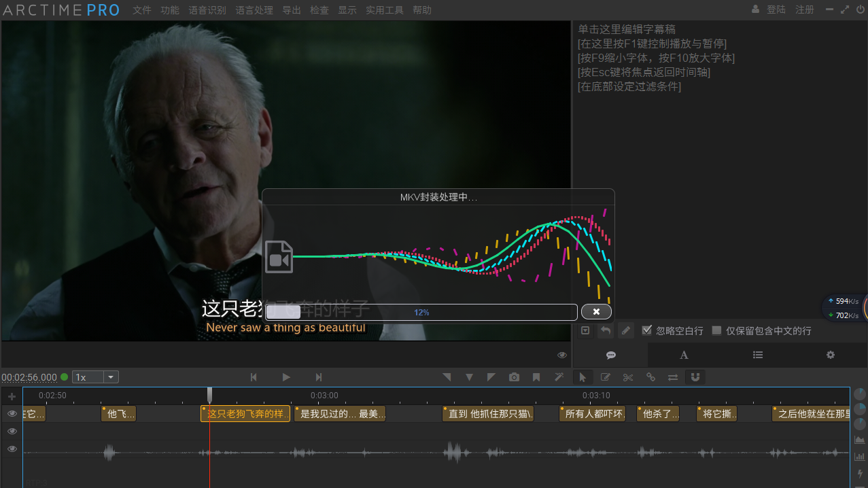Select the edit pencil-square tool
868x488 pixels.
pyautogui.click(x=605, y=377)
